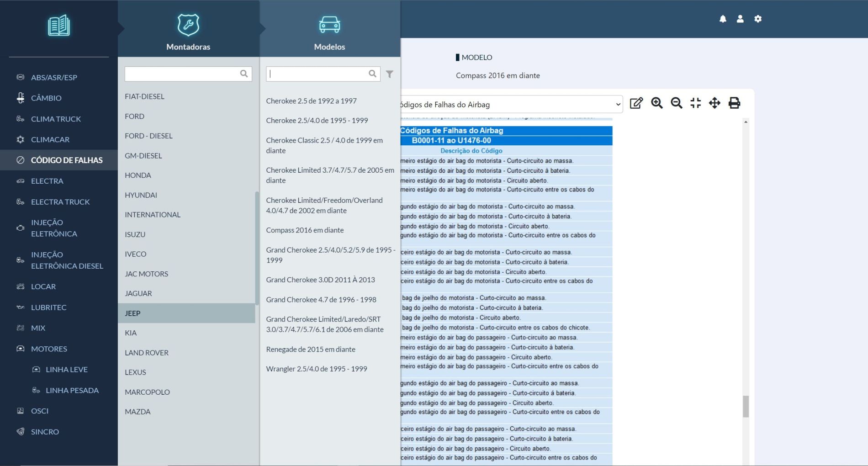Screen dimensions: 868x466
Task: Open the INJEÇÃO ELETRÔNICA menu item
Action: coord(54,228)
